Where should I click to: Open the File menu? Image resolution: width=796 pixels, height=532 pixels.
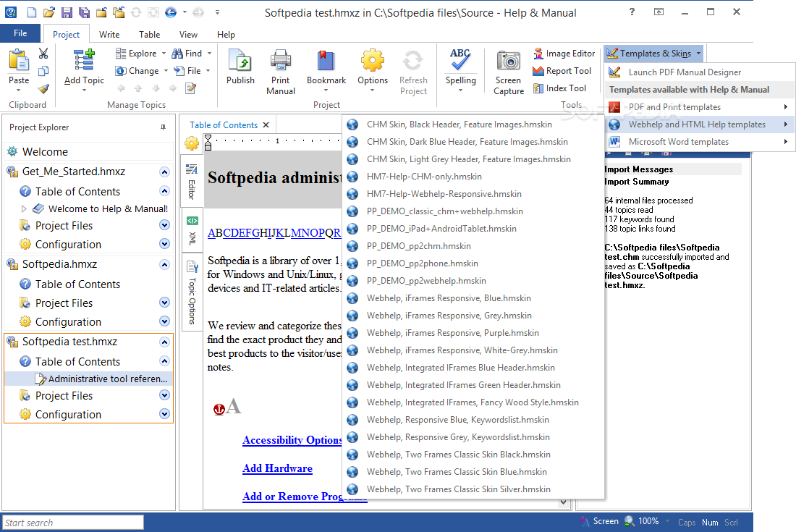tap(20, 33)
